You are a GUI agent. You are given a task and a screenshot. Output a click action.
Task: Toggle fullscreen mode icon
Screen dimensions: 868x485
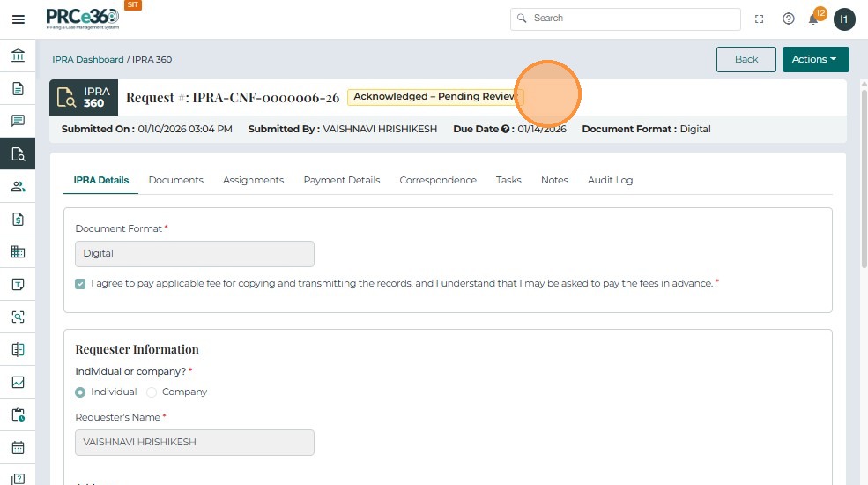click(x=760, y=19)
